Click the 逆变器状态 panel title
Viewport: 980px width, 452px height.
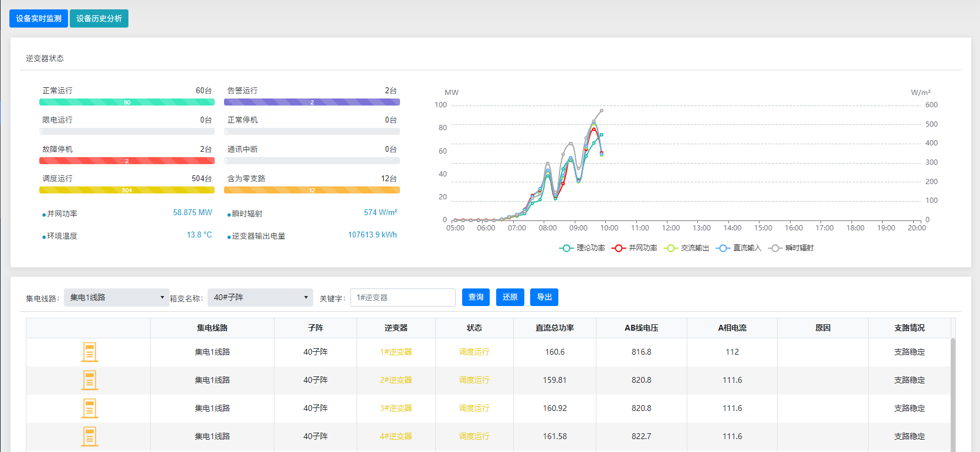[x=45, y=58]
